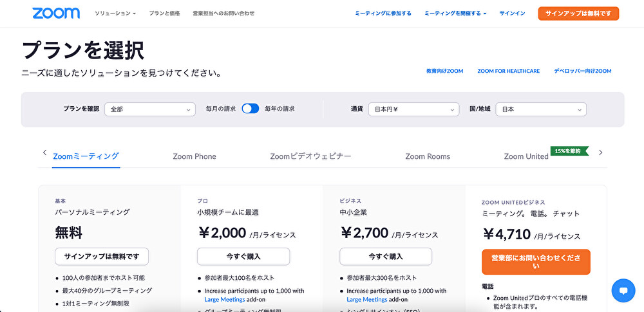Open プランと価格 nav item
Image resolution: width=644 pixels, height=312 pixels.
click(x=164, y=14)
